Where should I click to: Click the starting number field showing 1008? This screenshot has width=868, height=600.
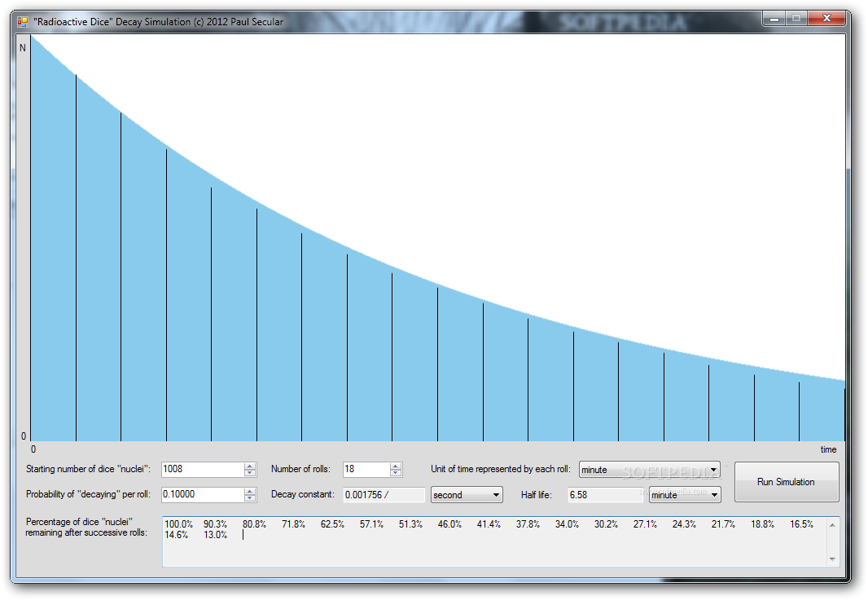[203, 470]
